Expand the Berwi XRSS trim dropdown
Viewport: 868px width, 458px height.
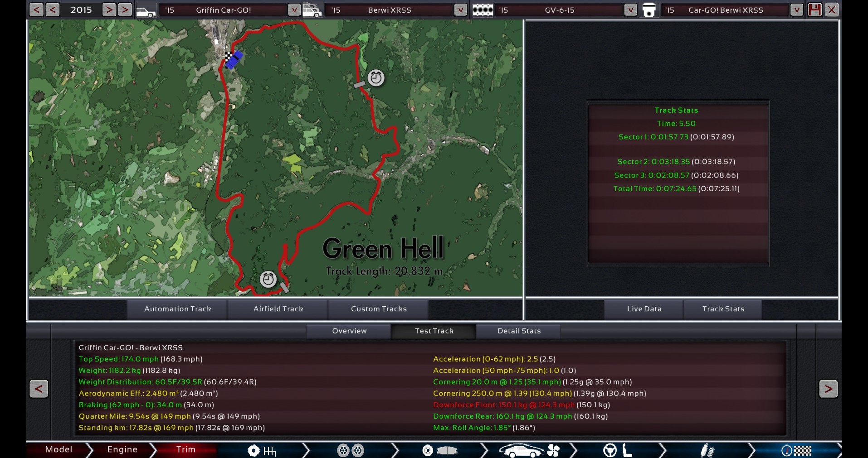[460, 10]
